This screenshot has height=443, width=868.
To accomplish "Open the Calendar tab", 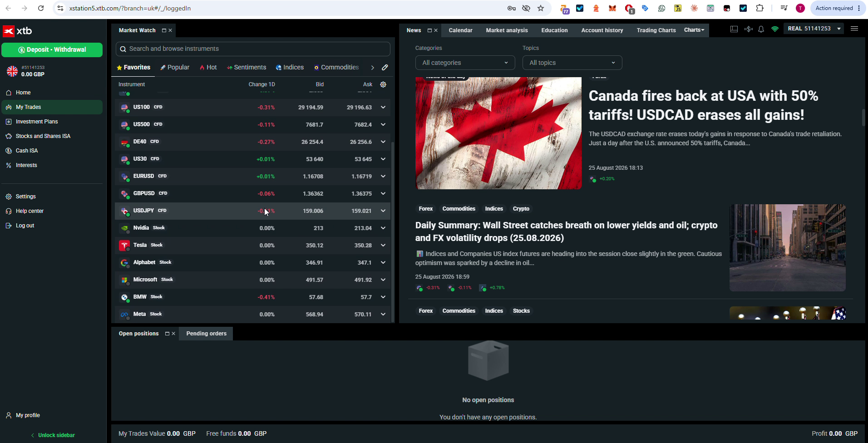I will click(x=460, y=30).
